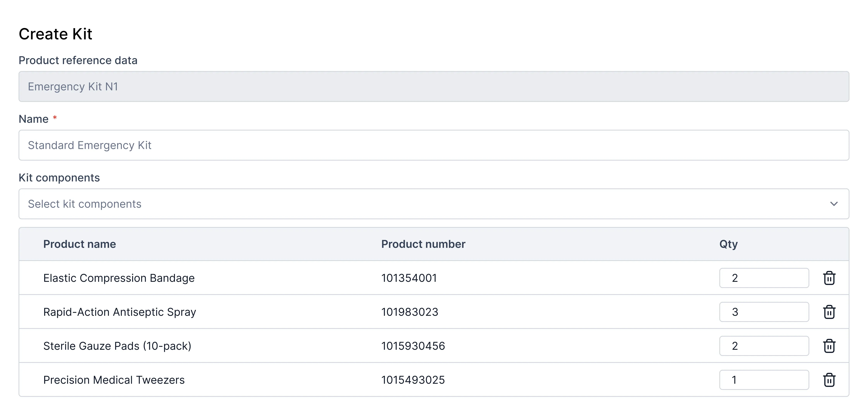Click trash icon for Sterile Gauze Pads
Screen dimensions: 868x420
pos(829,346)
